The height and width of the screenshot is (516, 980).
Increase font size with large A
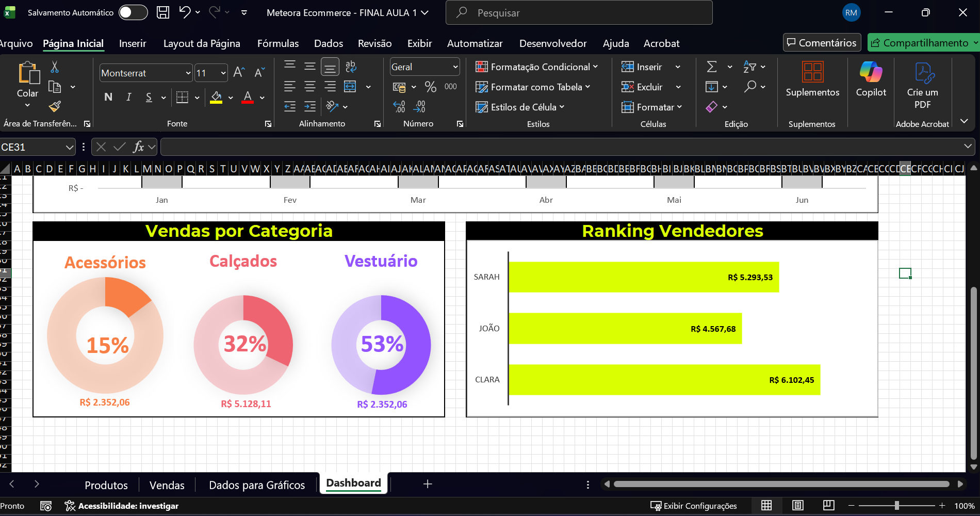coord(239,72)
